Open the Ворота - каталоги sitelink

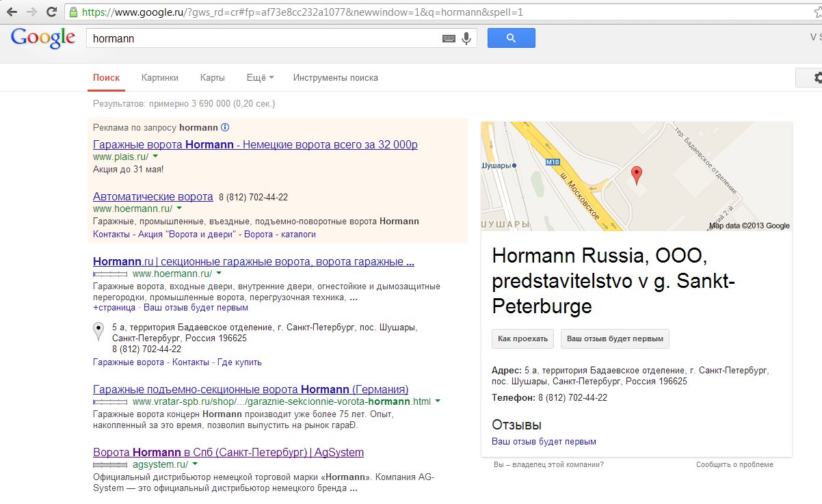[280, 234]
